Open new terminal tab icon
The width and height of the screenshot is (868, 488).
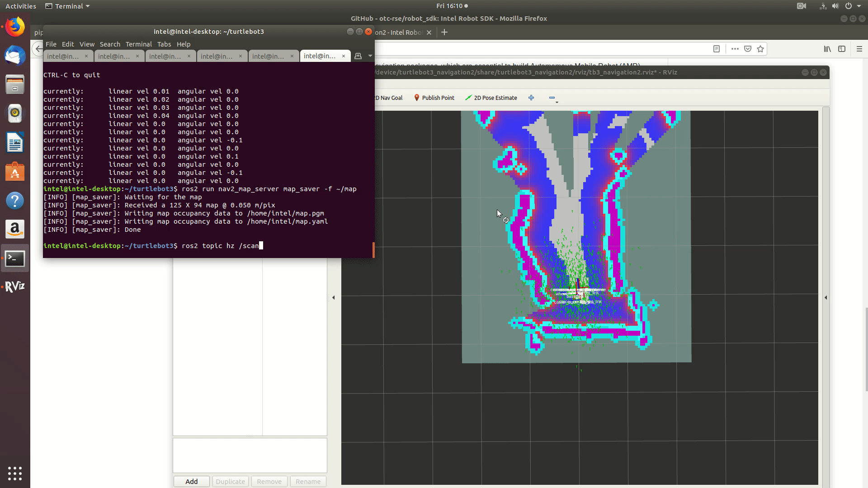click(358, 56)
